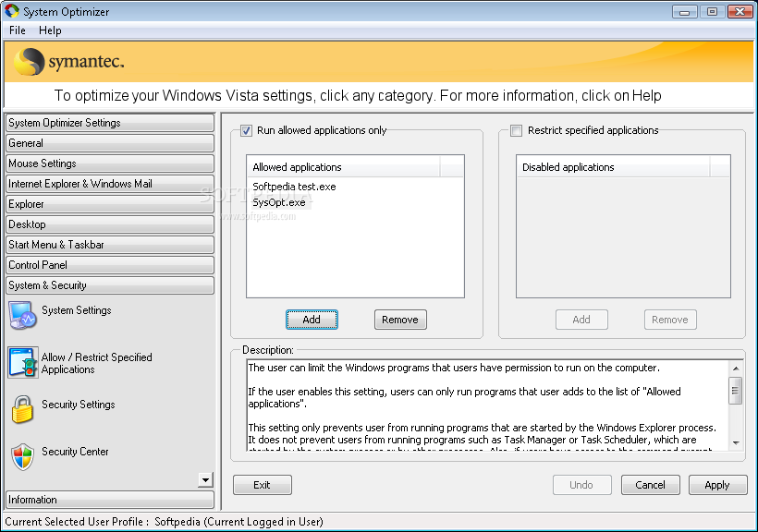Click the Symantec logo in the banner
758x532 pixels.
click(x=68, y=61)
